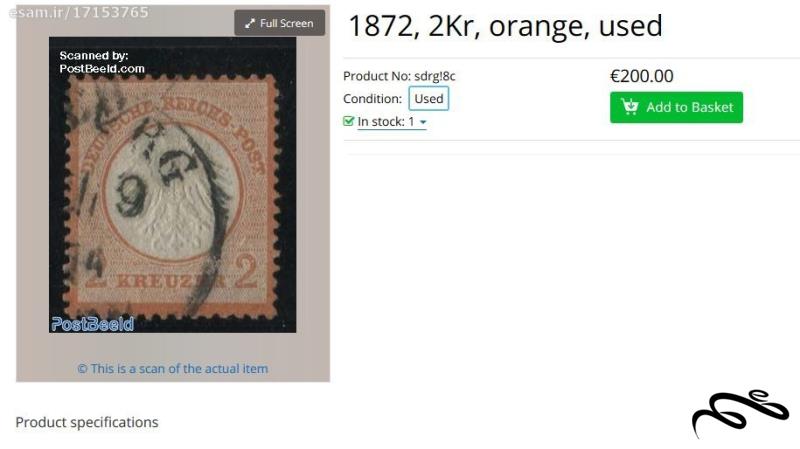Image resolution: width=800 pixels, height=449 pixels.
Task: Click the Scanned by PostBeeld.com caption
Action: coord(102,62)
